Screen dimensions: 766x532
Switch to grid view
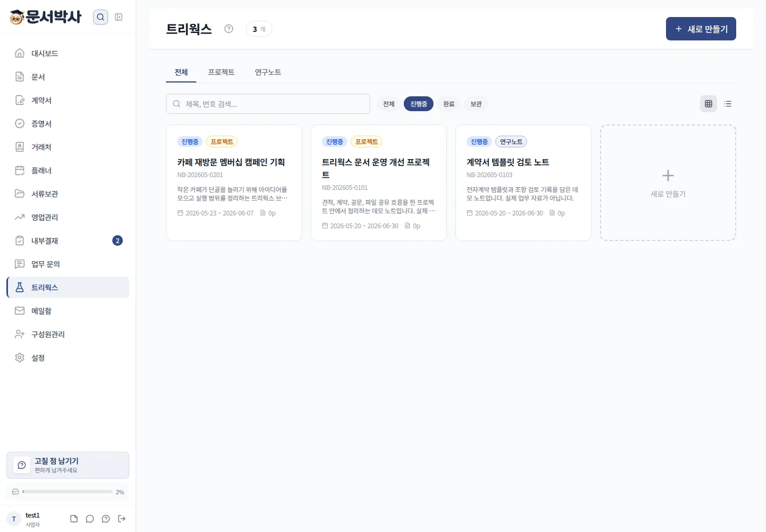(709, 104)
